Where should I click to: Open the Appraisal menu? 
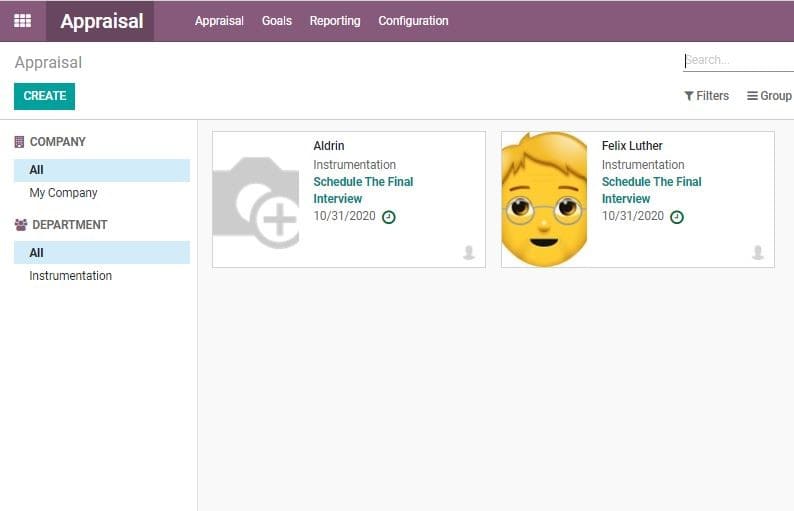[x=219, y=21]
